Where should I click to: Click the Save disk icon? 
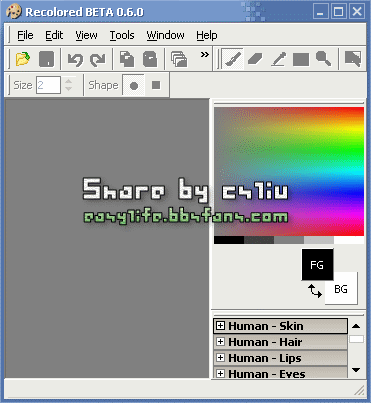pos(46,59)
